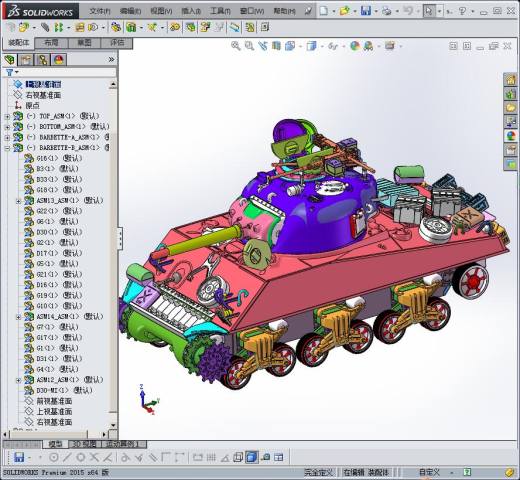Open SOLIDWORKS Resources home icon in task pane
This screenshot has width=520, height=480.
click(511, 80)
